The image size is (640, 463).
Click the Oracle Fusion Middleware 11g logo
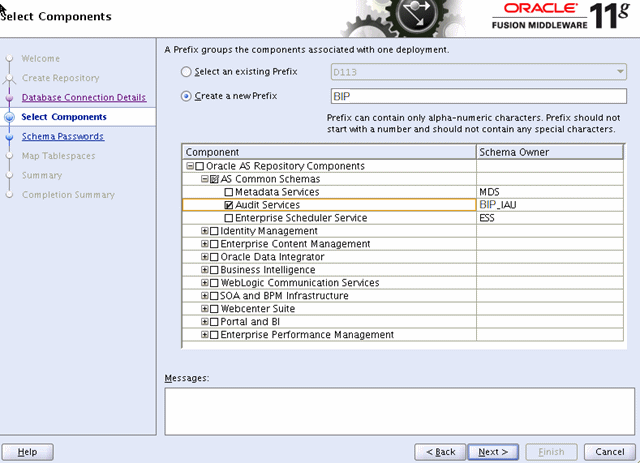pos(561,16)
